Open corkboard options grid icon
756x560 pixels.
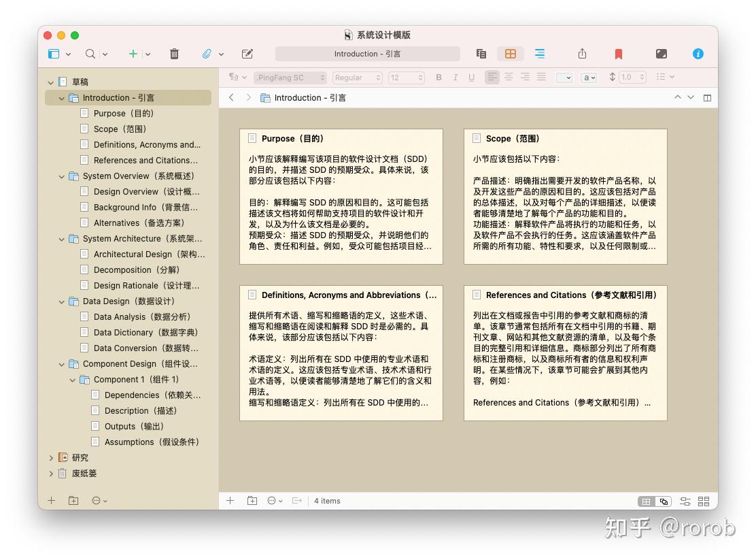tap(704, 501)
